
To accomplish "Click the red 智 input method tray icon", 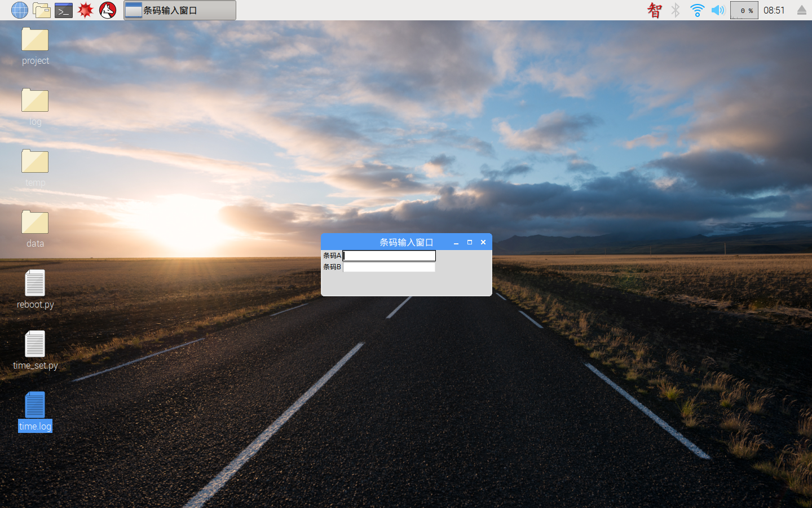I will 654,10.
